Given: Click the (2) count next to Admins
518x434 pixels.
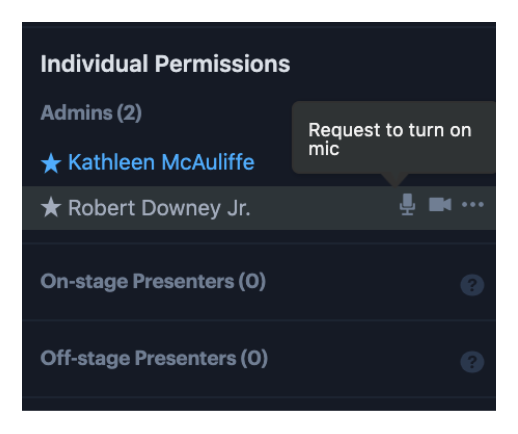Looking at the screenshot, I should tap(129, 113).
